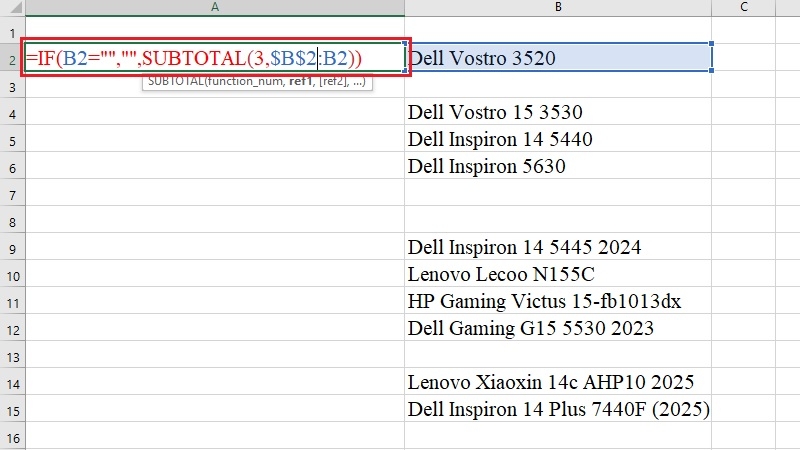
Task: Click the SUBTOTAL function name in tooltip
Action: coord(176,82)
